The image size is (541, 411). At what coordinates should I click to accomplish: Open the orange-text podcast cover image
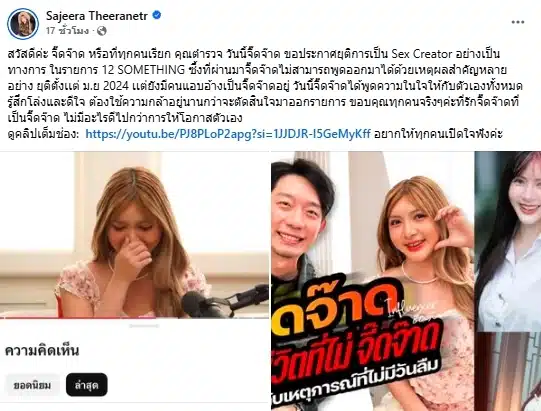[x=373, y=281]
